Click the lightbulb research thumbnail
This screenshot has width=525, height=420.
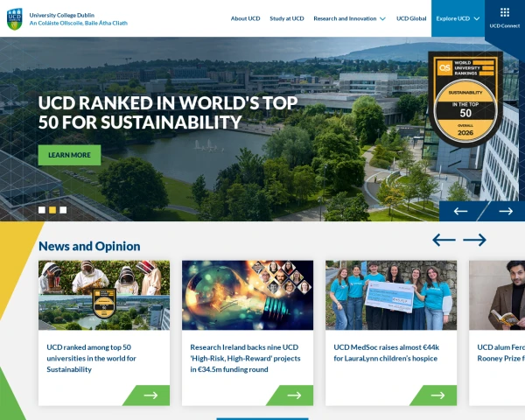pos(248,295)
